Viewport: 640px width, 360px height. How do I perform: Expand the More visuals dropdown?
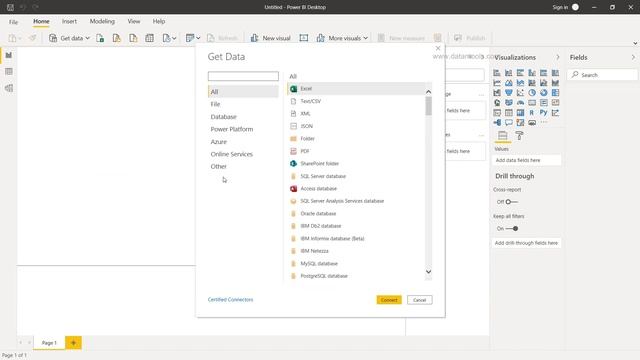365,38
